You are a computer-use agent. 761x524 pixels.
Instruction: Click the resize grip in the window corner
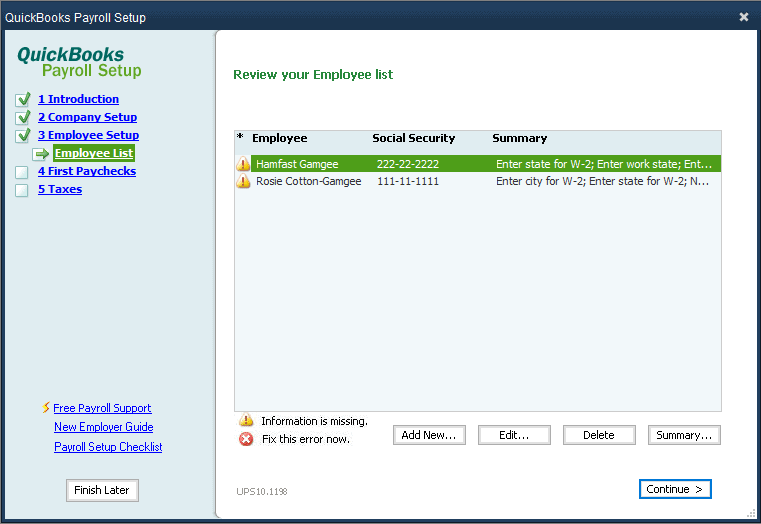(x=751, y=514)
